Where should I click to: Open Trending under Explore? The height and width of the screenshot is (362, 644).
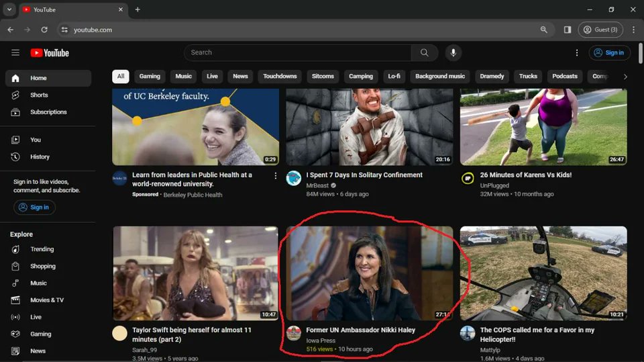coord(48,249)
